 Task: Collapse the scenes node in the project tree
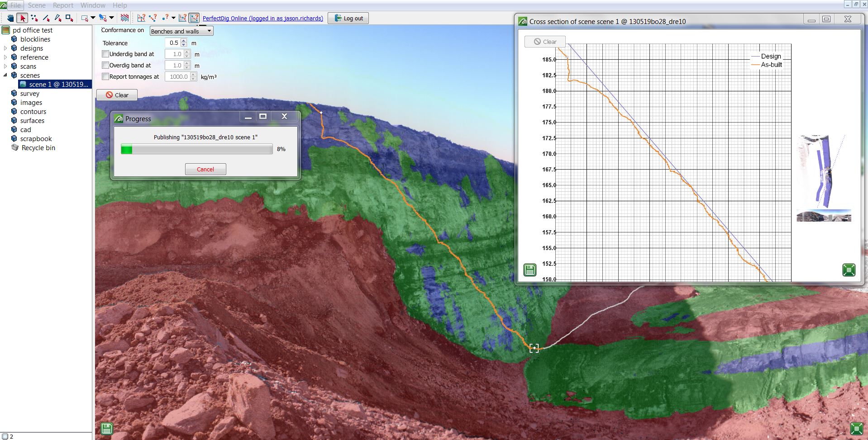(5, 76)
